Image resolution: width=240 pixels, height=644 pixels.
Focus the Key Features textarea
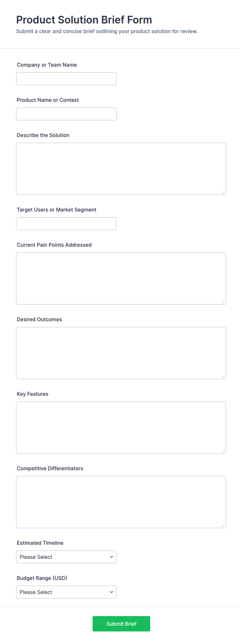coord(121,428)
